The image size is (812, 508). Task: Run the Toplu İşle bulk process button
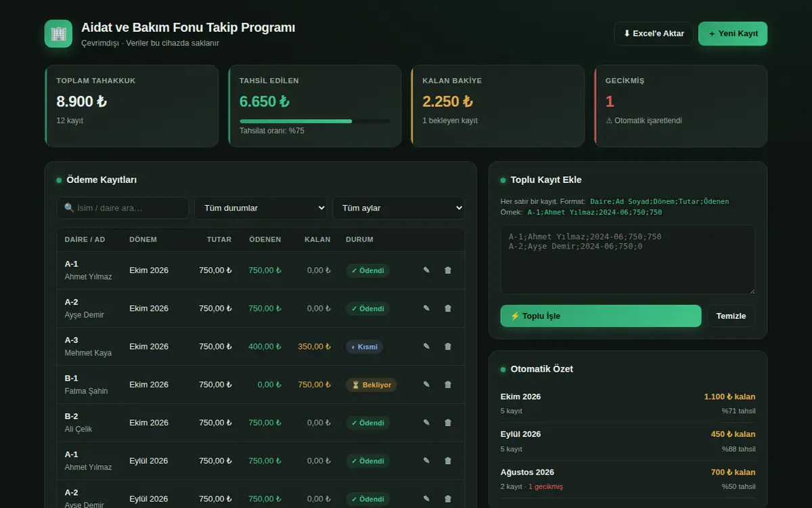pos(601,316)
